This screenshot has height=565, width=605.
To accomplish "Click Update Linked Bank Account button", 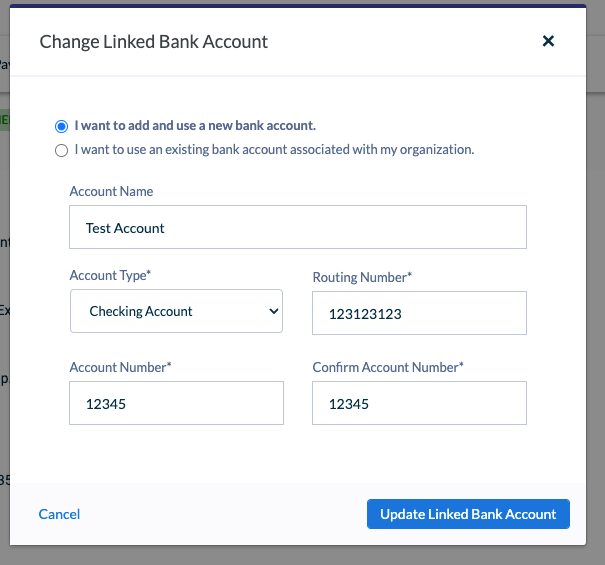I will click(x=468, y=514).
